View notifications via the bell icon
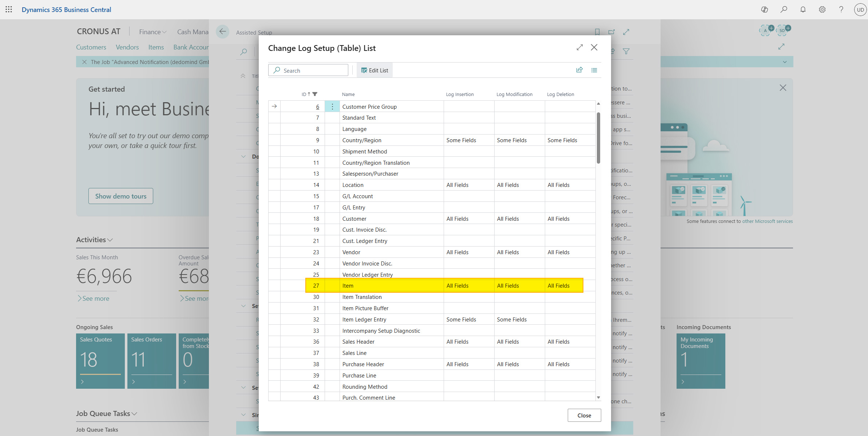Image resolution: width=868 pixels, height=436 pixels. coord(803,9)
